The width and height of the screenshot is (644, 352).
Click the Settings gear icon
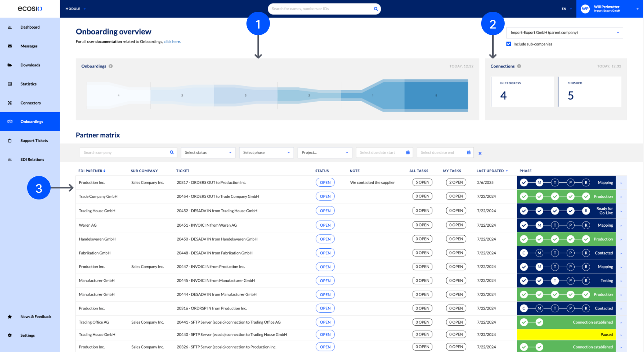click(x=10, y=335)
